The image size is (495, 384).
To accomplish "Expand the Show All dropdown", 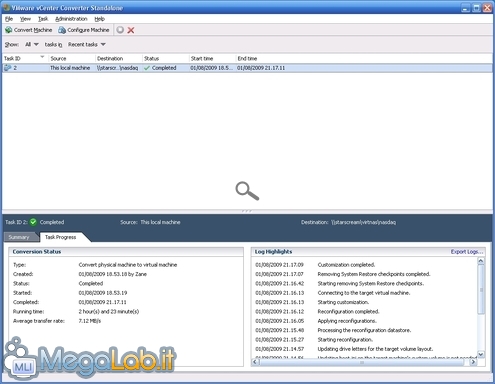I will [x=32, y=44].
